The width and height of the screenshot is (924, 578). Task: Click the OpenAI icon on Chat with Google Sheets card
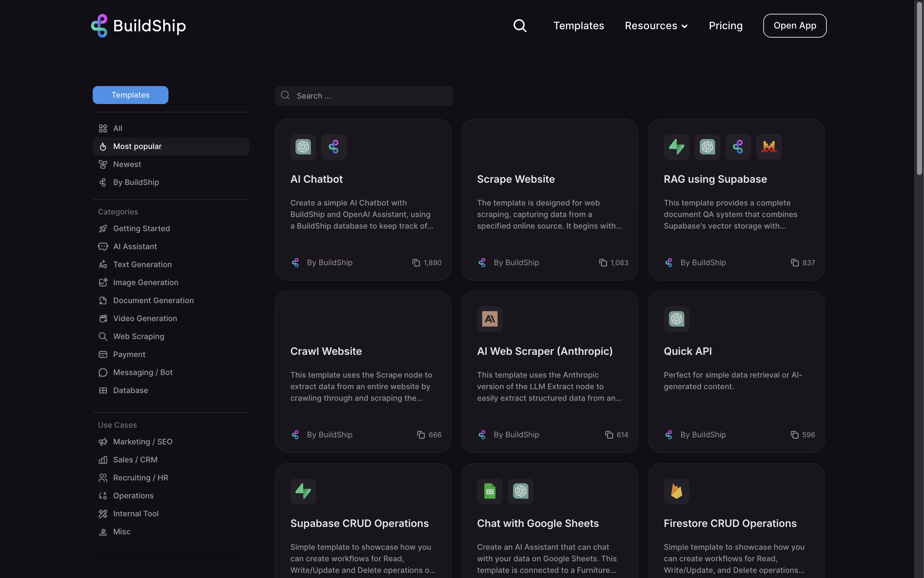tap(521, 491)
